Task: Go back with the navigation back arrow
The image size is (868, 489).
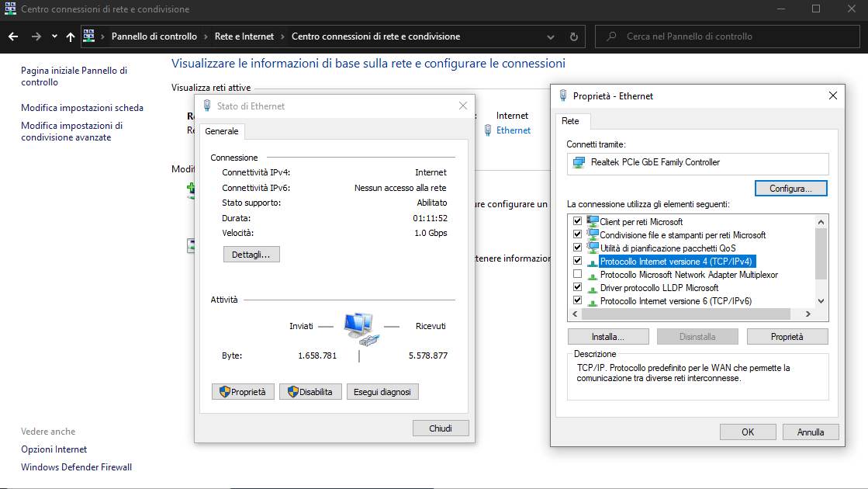Action: (x=13, y=36)
